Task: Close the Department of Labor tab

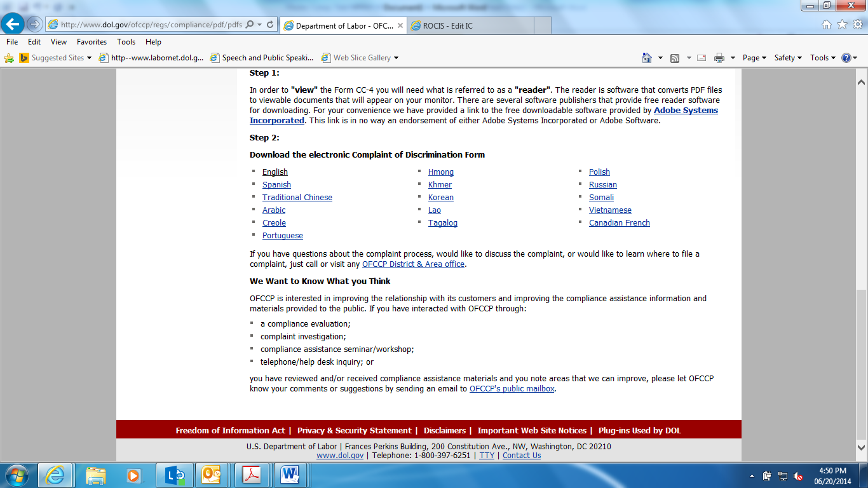Action: pyautogui.click(x=400, y=25)
